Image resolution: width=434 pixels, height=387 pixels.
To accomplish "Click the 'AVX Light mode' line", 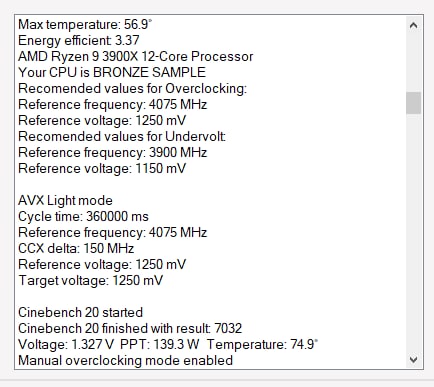I will 65,200.
